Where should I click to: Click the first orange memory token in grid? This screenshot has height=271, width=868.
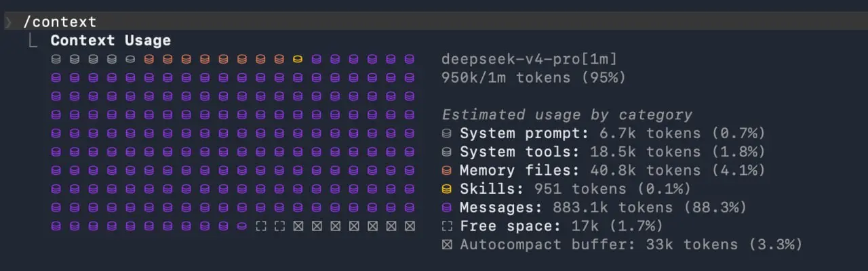(x=149, y=59)
